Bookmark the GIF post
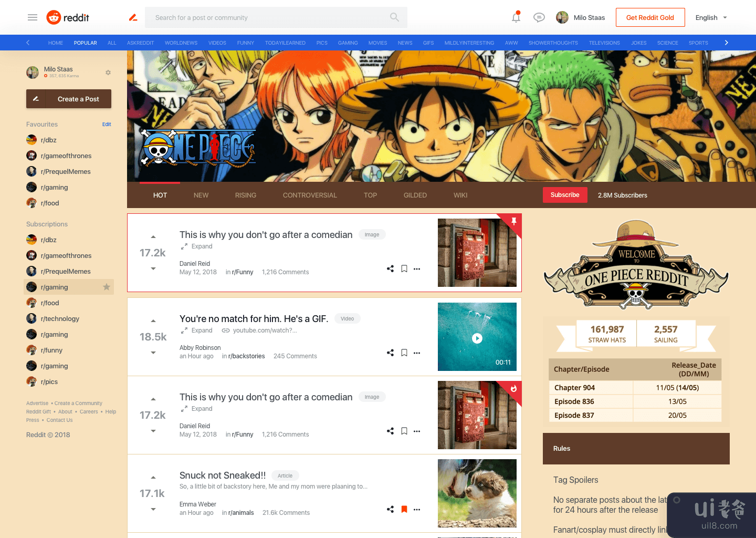This screenshot has height=538, width=756. (x=404, y=353)
